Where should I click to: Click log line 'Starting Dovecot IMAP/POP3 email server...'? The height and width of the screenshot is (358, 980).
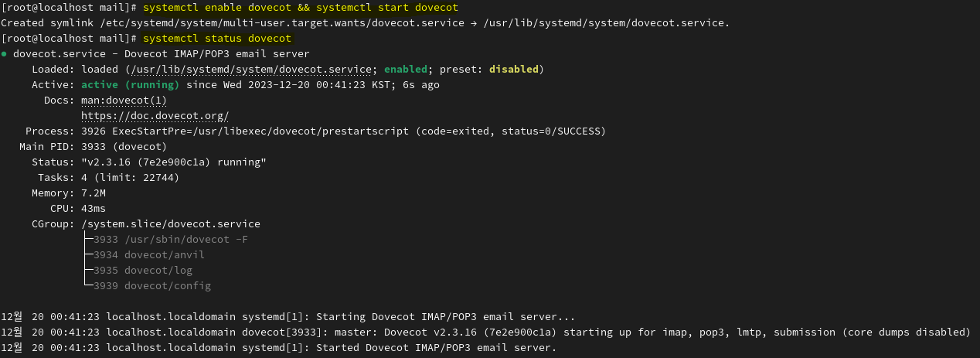coord(288,317)
